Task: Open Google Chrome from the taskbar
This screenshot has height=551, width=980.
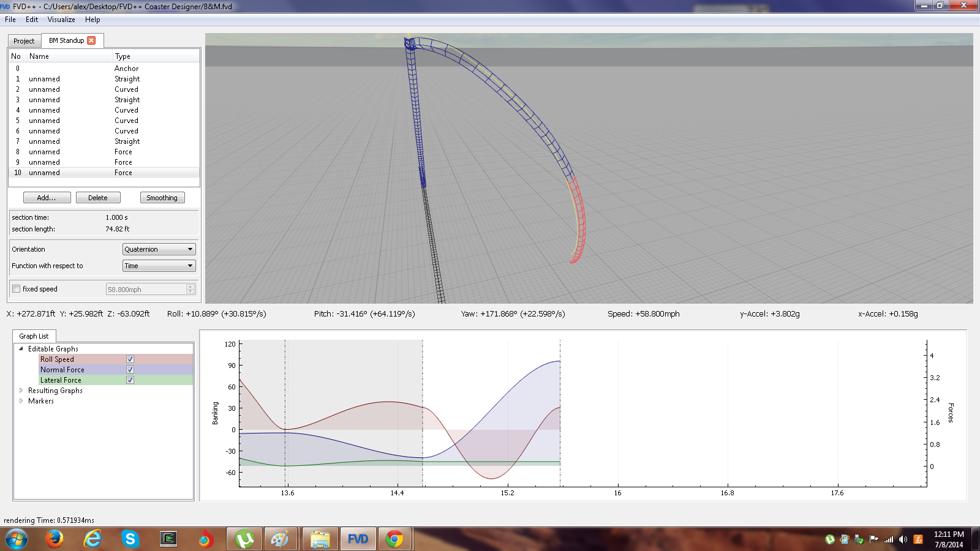Action: click(x=394, y=539)
